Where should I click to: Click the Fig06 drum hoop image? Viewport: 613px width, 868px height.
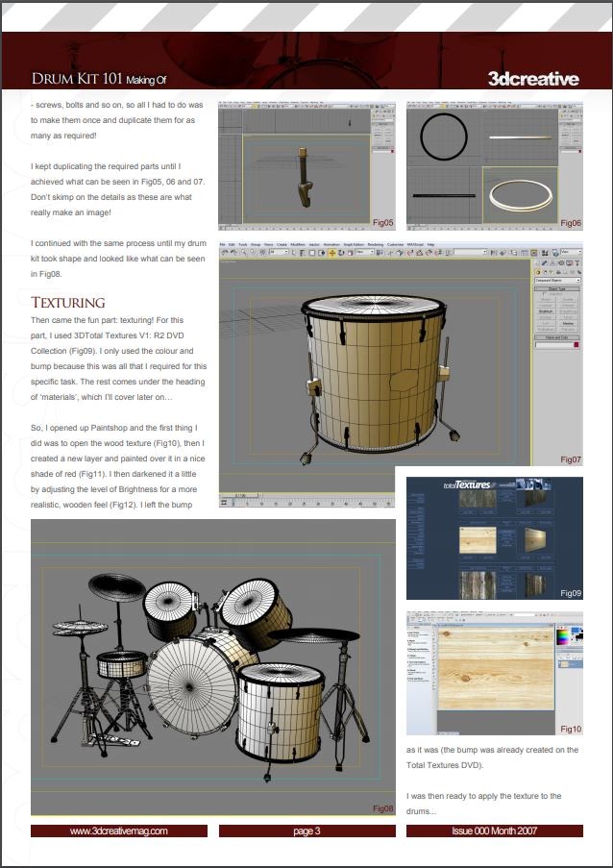tap(495, 165)
